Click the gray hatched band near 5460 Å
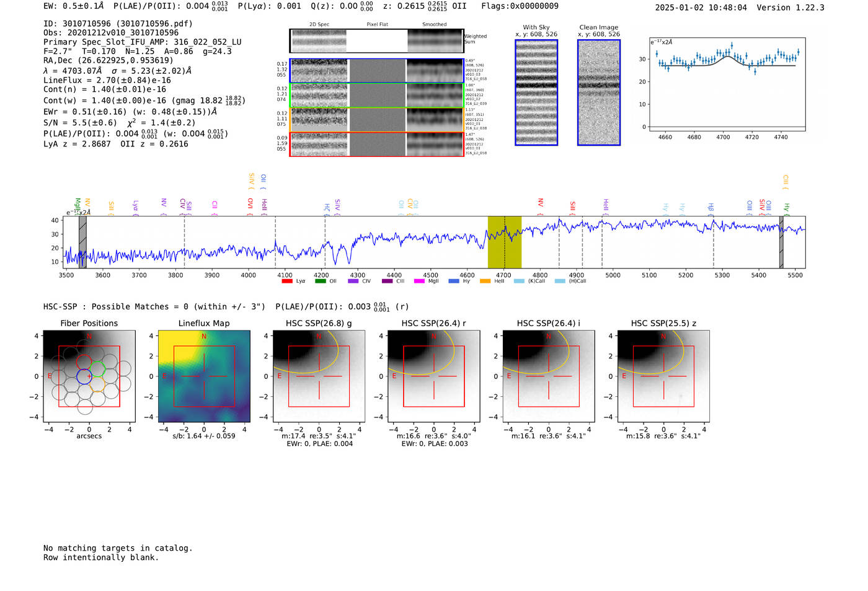Viewport: 868px width, 591px height. [781, 242]
